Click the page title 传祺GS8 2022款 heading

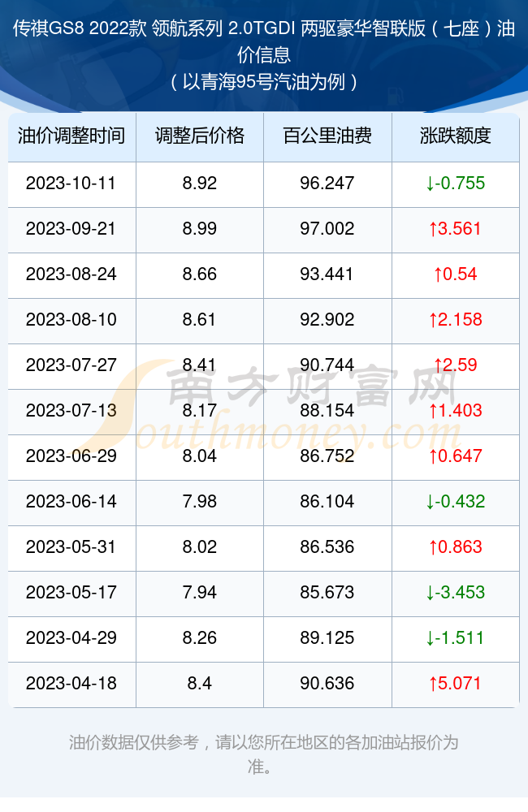[x=264, y=41]
